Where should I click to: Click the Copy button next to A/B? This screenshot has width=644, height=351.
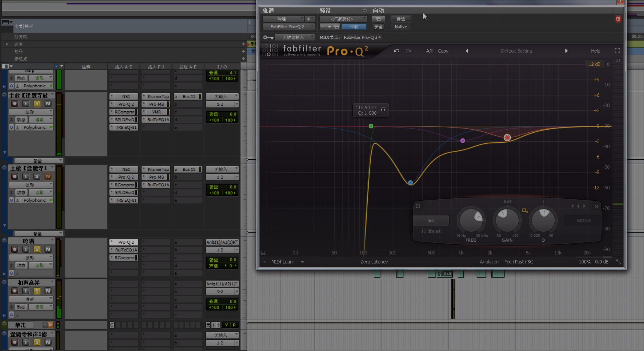click(443, 51)
